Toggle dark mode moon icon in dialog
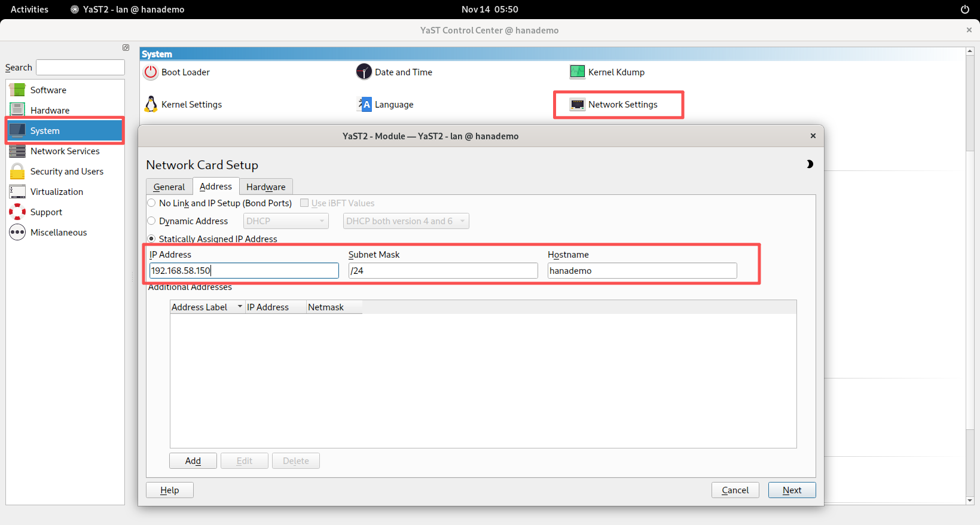 click(x=810, y=164)
